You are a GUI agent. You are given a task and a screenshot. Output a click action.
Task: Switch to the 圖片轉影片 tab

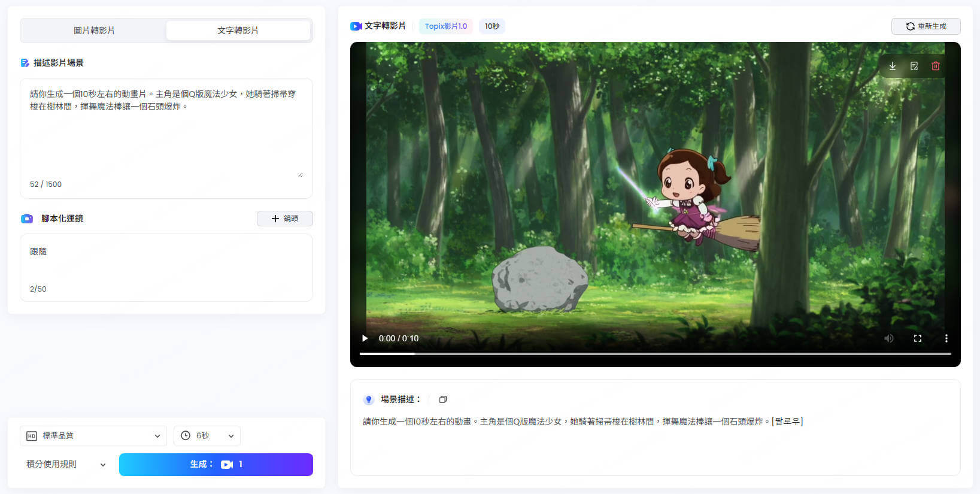(94, 31)
